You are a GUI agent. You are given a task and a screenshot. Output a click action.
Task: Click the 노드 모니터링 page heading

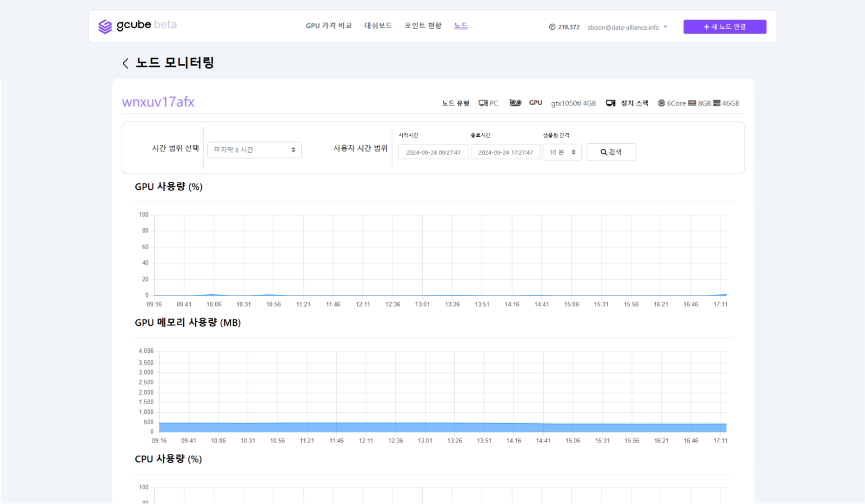click(x=174, y=63)
